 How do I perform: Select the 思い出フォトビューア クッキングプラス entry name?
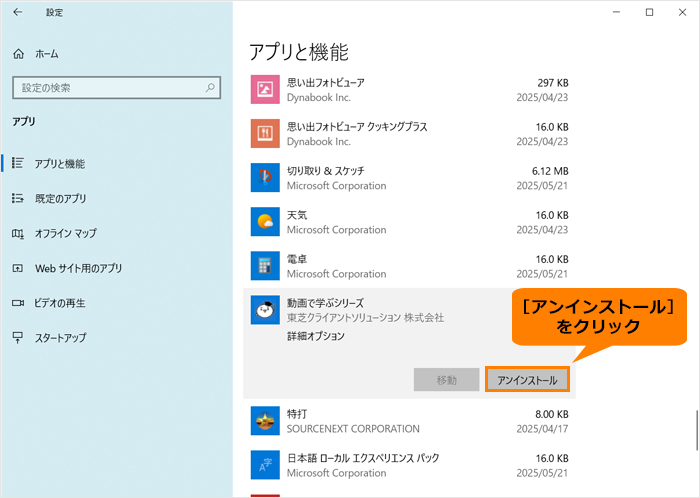tap(357, 127)
